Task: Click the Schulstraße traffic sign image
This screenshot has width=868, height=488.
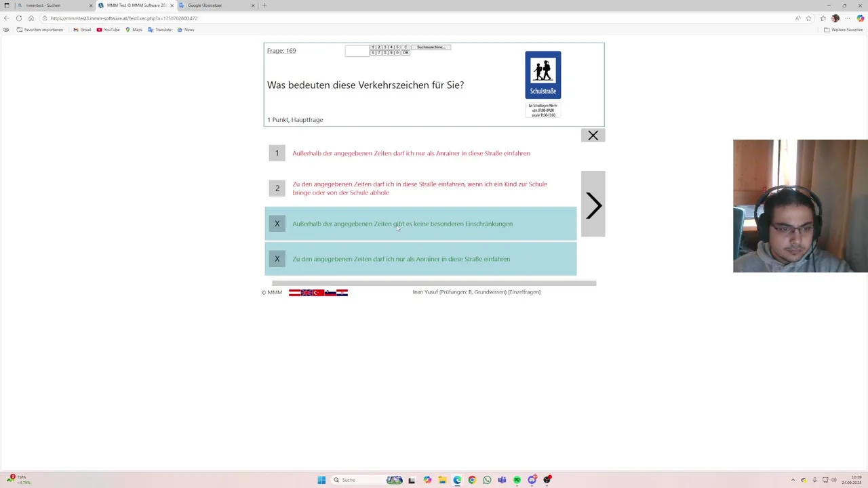Action: tap(543, 75)
